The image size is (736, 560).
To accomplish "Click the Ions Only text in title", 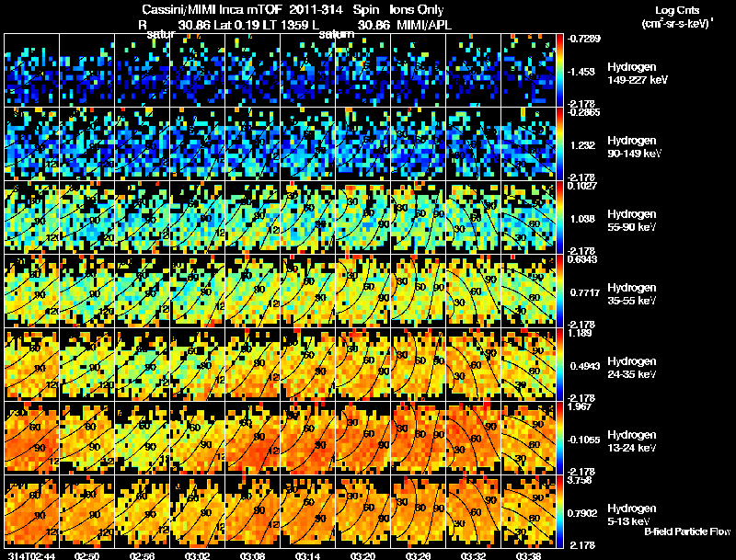I will point(417,10).
